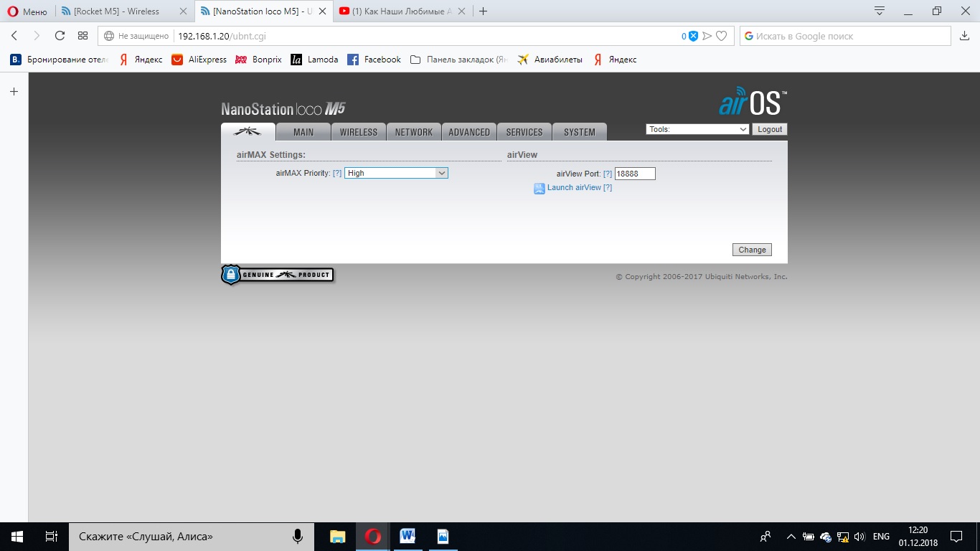Screen dimensions: 980x551
Task: Switch the ENG input language
Action: [881, 536]
